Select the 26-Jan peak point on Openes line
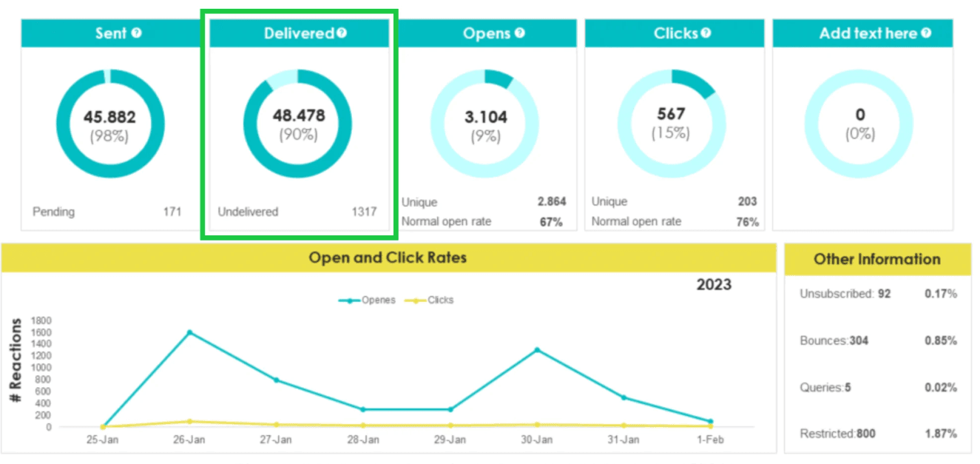Image resolution: width=980 pixels, height=464 pixels. [189, 332]
